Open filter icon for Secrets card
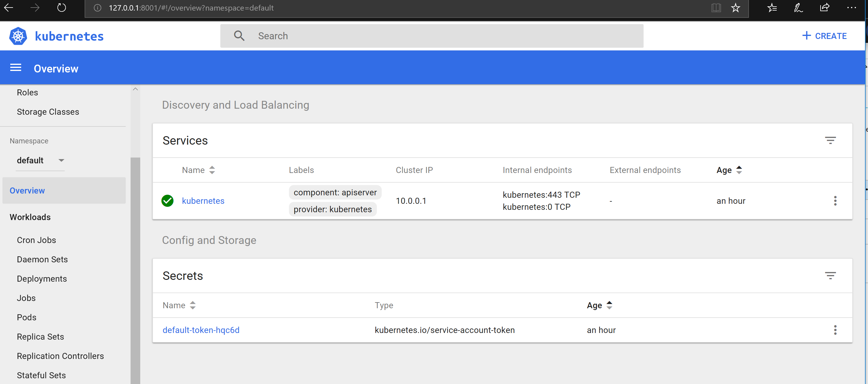 point(830,276)
